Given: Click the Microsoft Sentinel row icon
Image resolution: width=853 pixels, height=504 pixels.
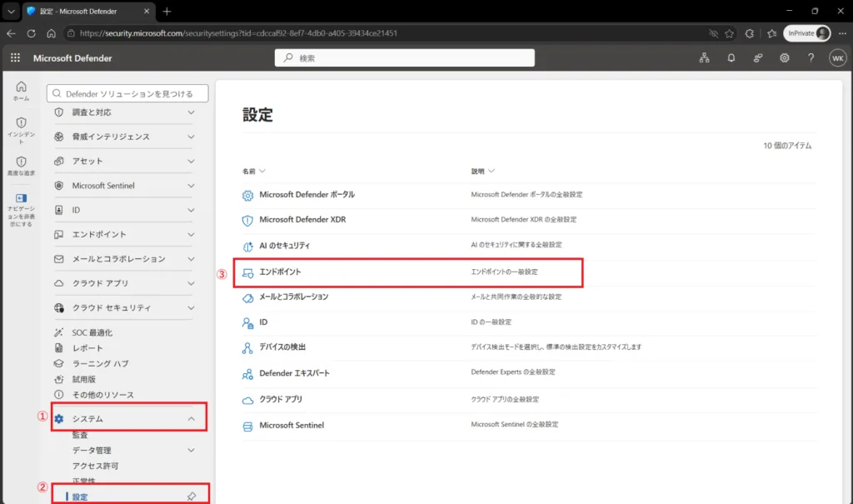Looking at the screenshot, I should 247,427.
